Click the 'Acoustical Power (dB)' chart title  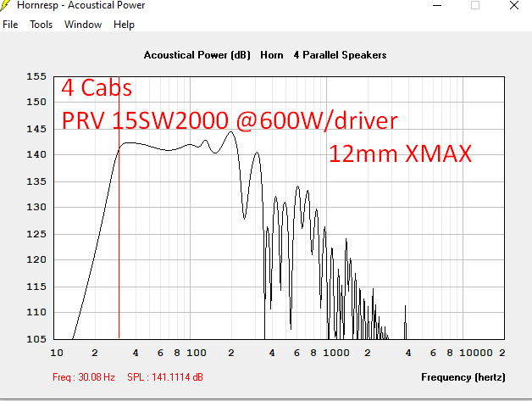tap(197, 55)
